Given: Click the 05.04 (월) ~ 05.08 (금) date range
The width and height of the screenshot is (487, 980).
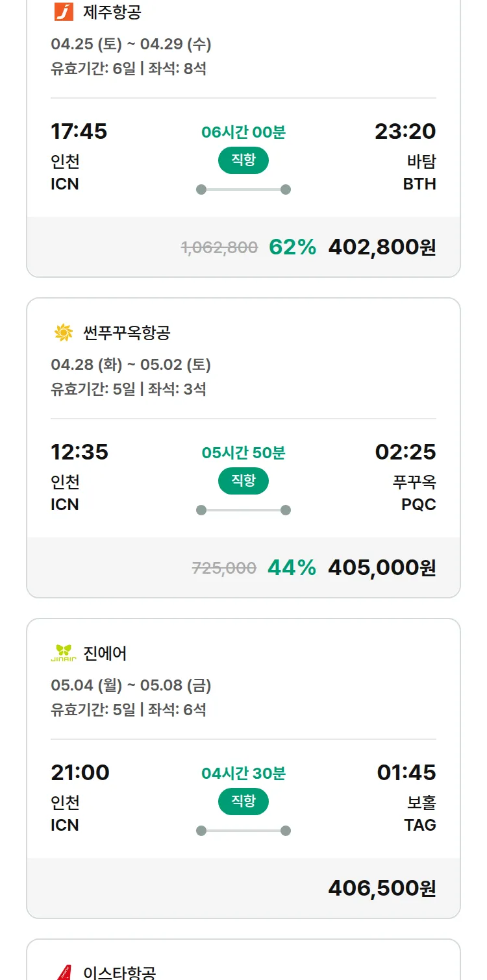Looking at the screenshot, I should (131, 685).
